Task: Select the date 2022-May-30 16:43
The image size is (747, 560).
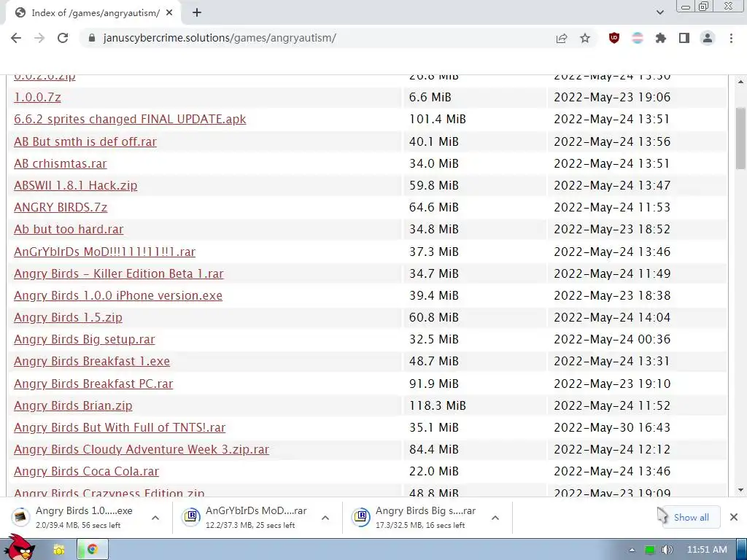Action: click(x=612, y=427)
